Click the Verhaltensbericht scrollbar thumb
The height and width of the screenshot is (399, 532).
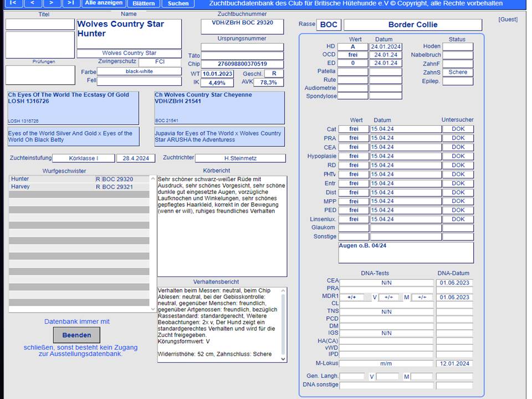[283, 324]
